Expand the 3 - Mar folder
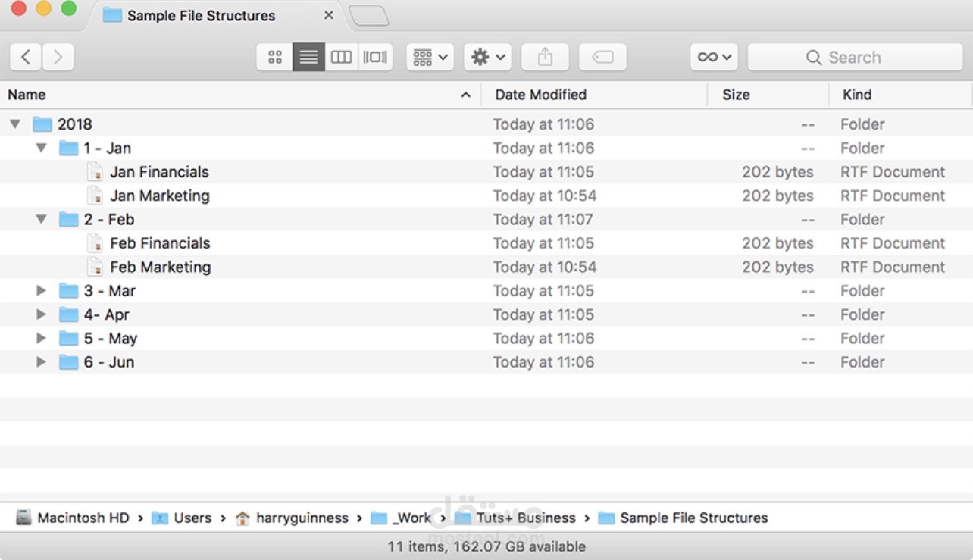The height and width of the screenshot is (560, 973). 41,291
